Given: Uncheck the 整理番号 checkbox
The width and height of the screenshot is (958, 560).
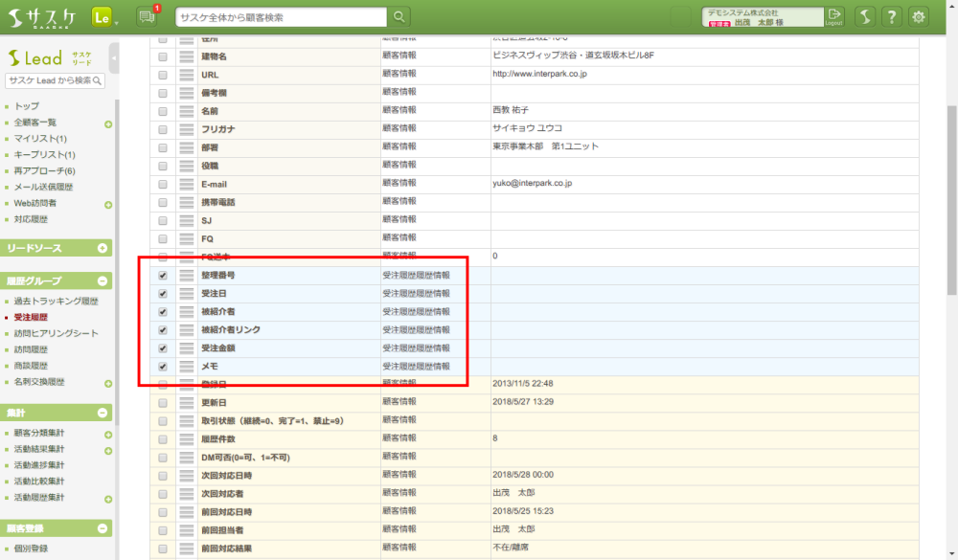Looking at the screenshot, I should pyautogui.click(x=162, y=275).
